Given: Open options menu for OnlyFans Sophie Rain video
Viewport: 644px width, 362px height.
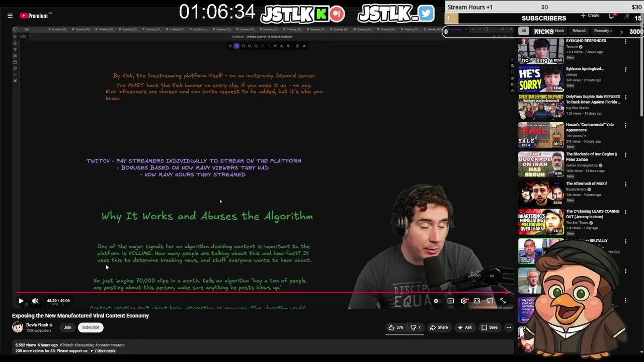Looking at the screenshot, I should (x=625, y=98).
